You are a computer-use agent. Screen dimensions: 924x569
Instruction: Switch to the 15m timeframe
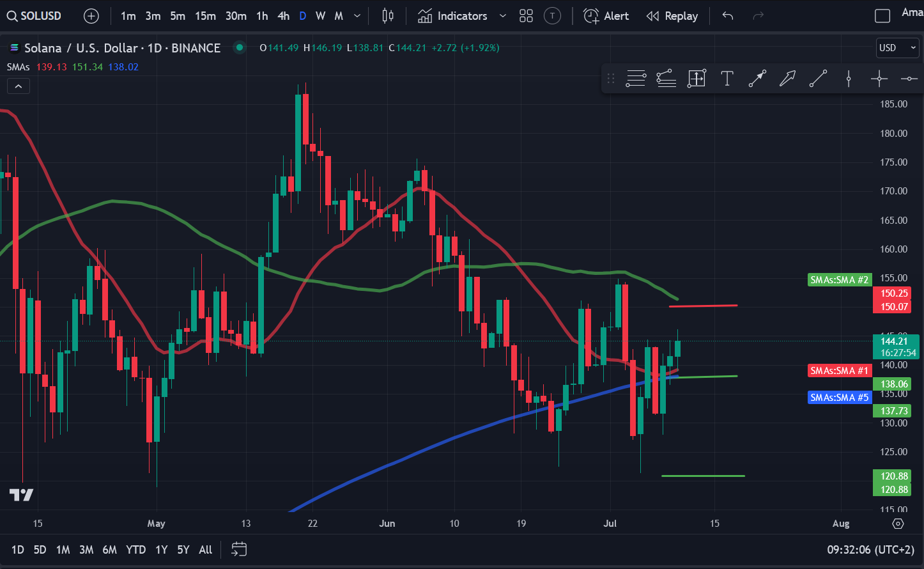[205, 16]
